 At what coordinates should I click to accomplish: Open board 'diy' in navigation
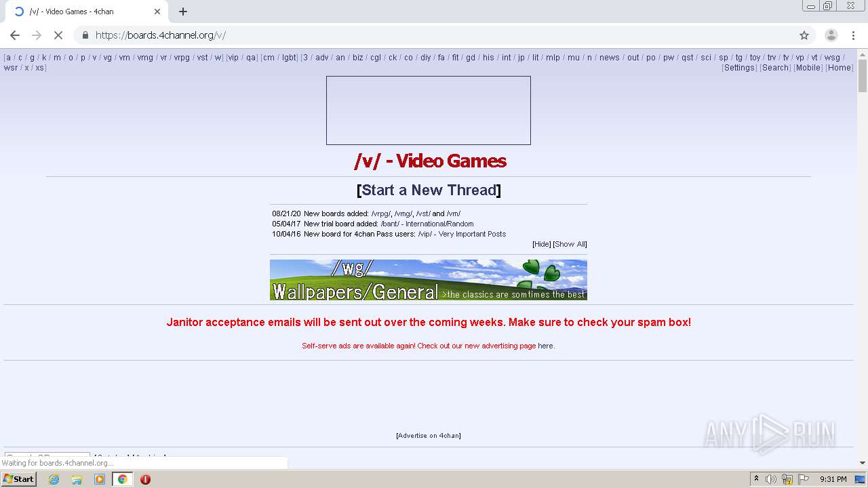tap(425, 58)
